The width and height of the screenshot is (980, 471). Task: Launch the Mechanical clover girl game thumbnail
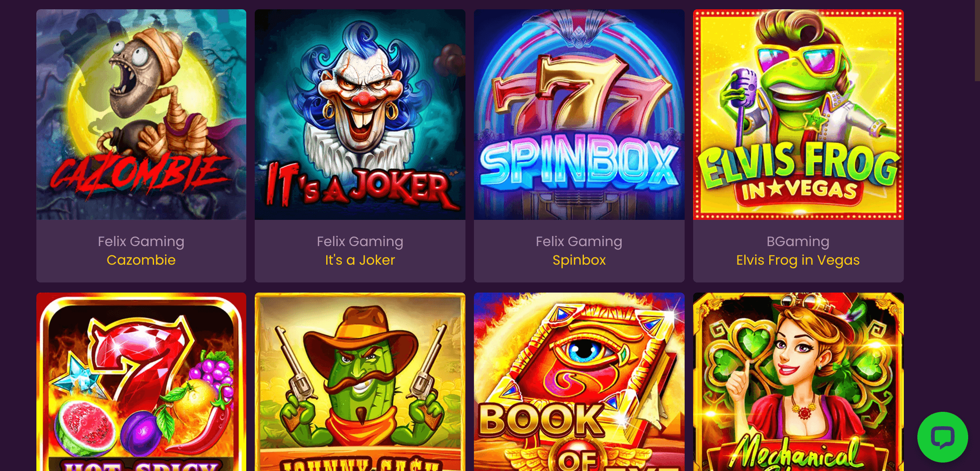point(798,382)
